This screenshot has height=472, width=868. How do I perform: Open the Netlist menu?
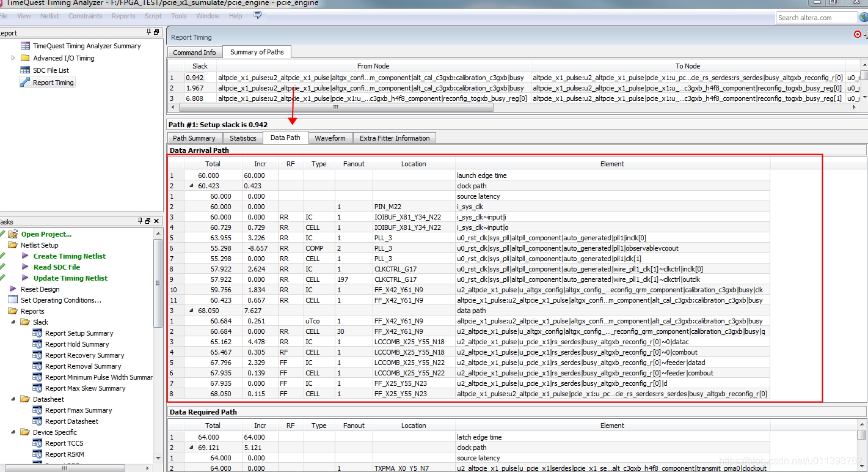point(49,15)
